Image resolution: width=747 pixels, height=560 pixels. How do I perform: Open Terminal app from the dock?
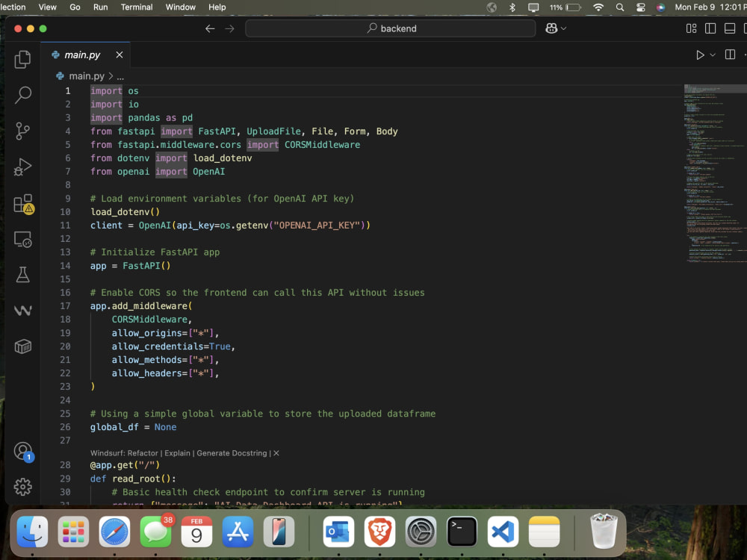click(462, 532)
